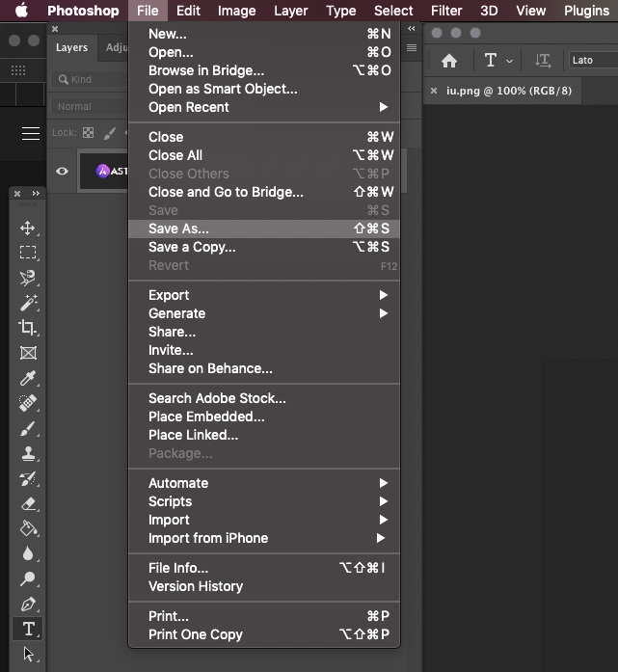The width and height of the screenshot is (618, 672).
Task: Collapse panels using double-arrow icon
Action: pos(412,28)
